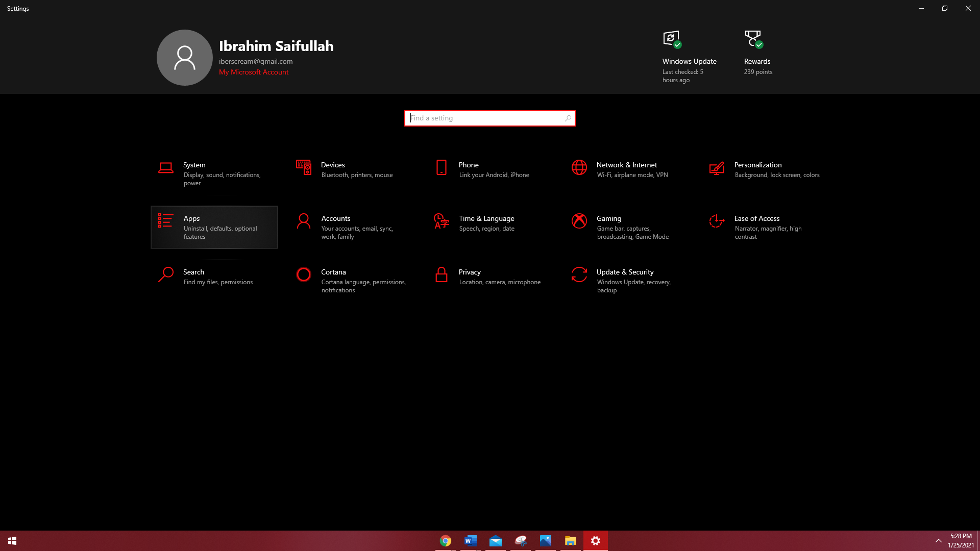Open the System title link
The height and width of the screenshot is (551, 980).
194,165
